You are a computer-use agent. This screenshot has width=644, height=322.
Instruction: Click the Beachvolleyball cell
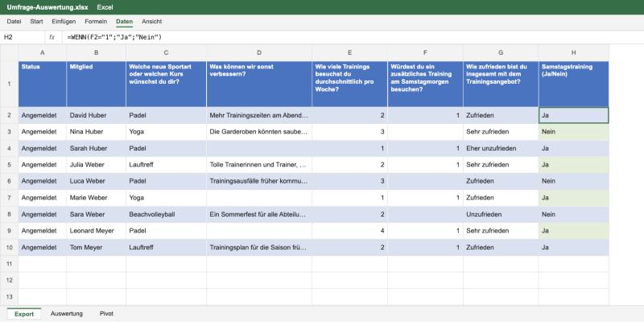(x=166, y=214)
